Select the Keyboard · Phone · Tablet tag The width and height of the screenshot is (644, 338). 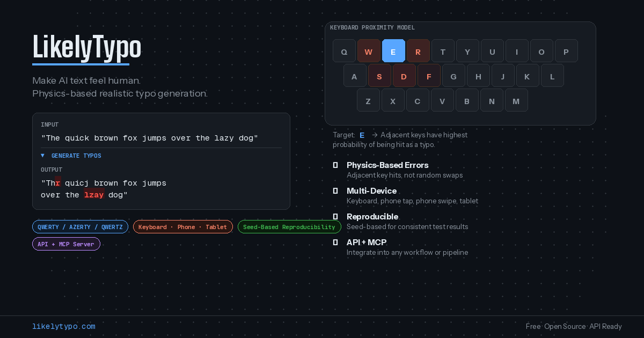[182, 227]
